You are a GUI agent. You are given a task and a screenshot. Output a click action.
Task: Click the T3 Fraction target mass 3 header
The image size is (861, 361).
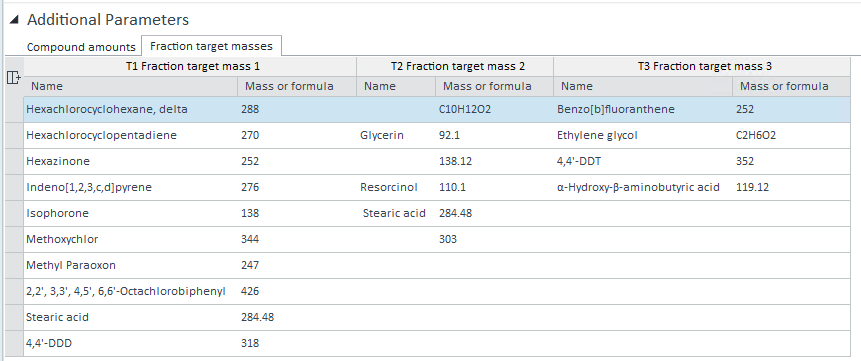pos(705,66)
